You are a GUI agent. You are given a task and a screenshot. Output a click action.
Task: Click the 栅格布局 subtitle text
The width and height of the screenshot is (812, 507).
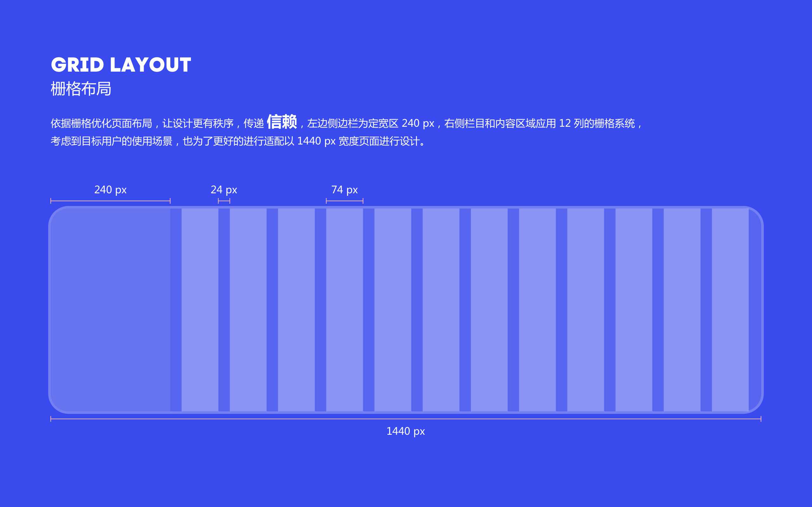(81, 89)
